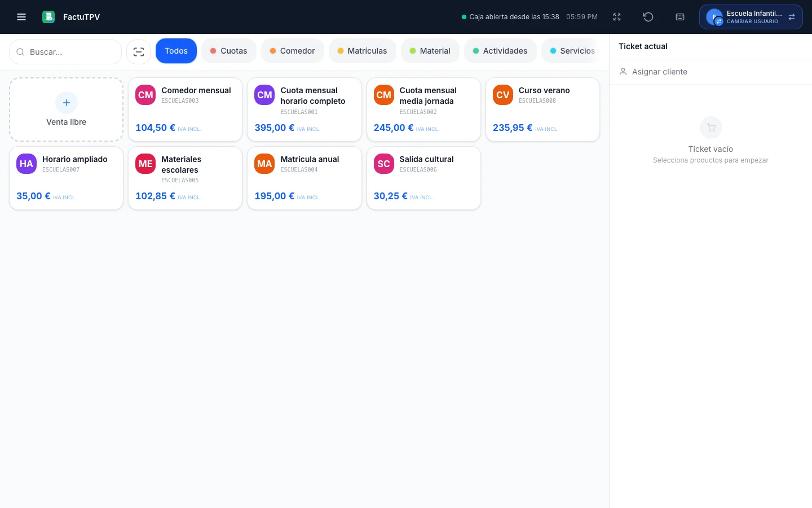Show the Matrículas category
This screenshot has height=508, width=812.
362,51
